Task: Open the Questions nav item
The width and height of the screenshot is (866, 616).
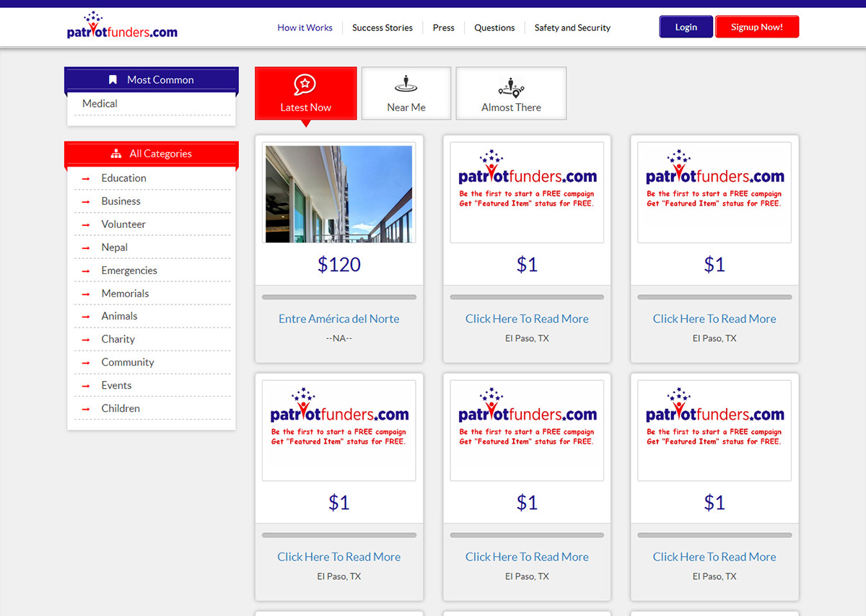Action: [x=494, y=27]
